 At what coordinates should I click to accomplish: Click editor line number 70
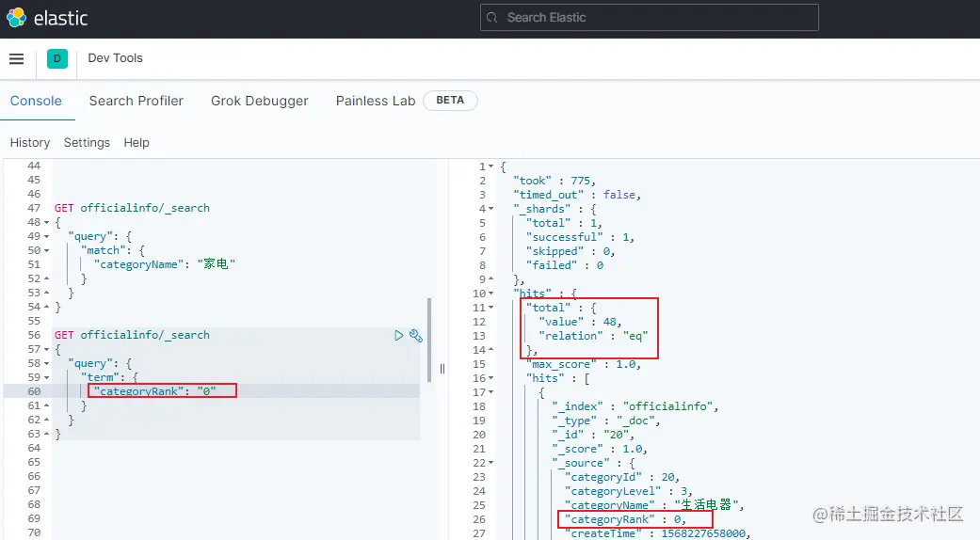(34, 533)
